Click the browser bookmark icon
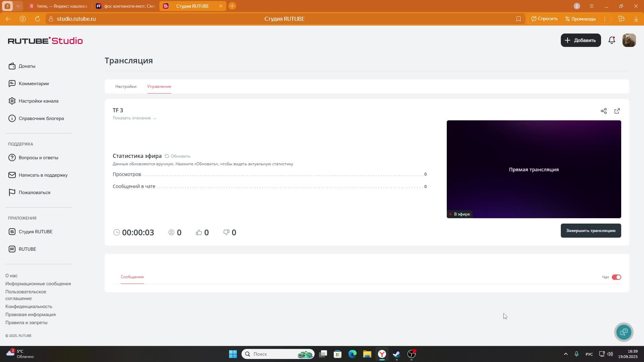644x362 pixels. click(x=518, y=19)
